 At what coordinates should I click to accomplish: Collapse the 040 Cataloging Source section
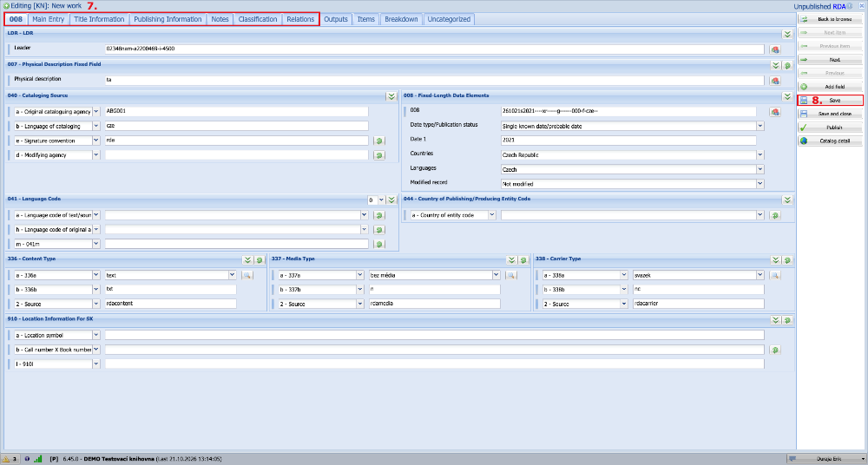click(391, 96)
